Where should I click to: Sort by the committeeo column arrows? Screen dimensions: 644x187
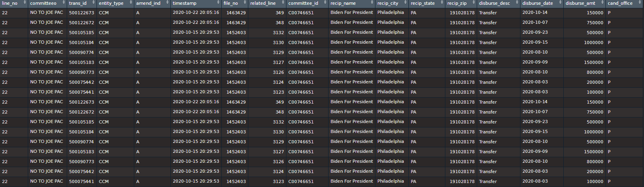[x=64, y=3]
